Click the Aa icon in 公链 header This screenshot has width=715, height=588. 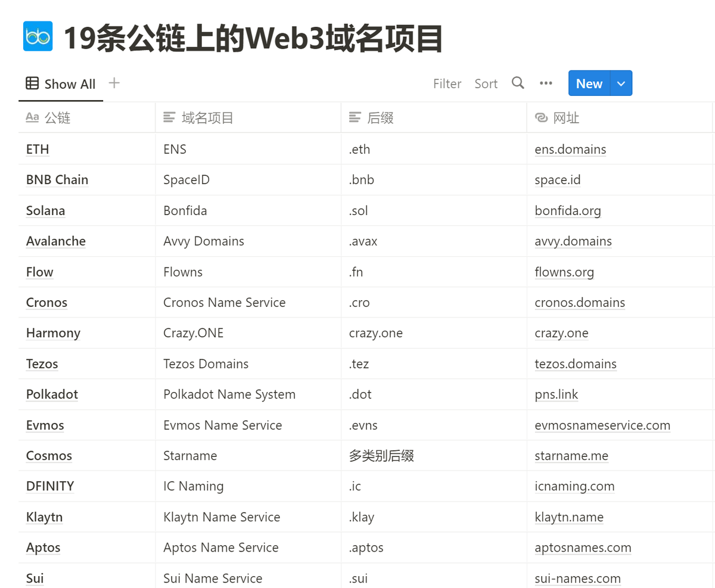32,117
